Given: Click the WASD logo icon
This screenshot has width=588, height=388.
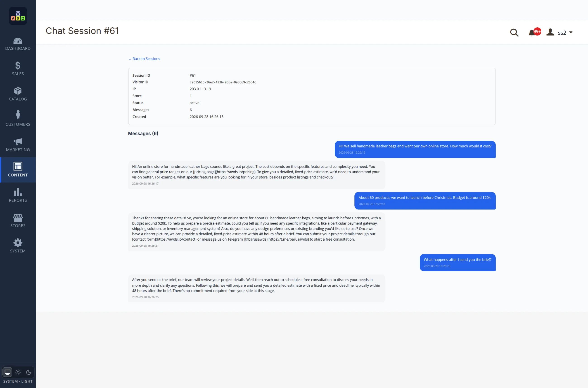Looking at the screenshot, I should 18,16.
